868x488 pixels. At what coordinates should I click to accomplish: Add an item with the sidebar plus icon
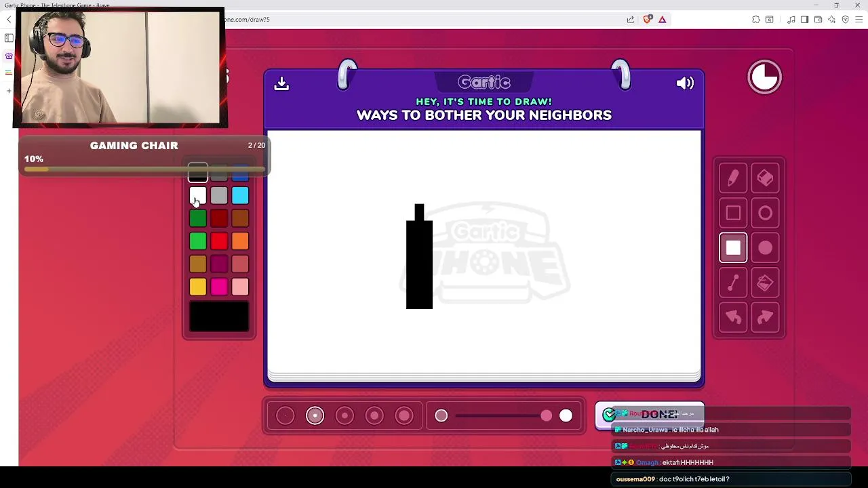pos(9,91)
